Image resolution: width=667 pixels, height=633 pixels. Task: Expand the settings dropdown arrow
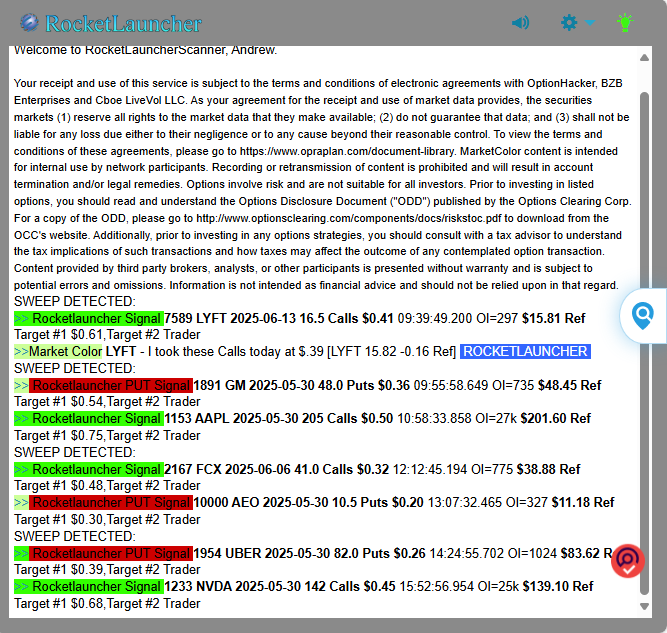pyautogui.click(x=590, y=23)
